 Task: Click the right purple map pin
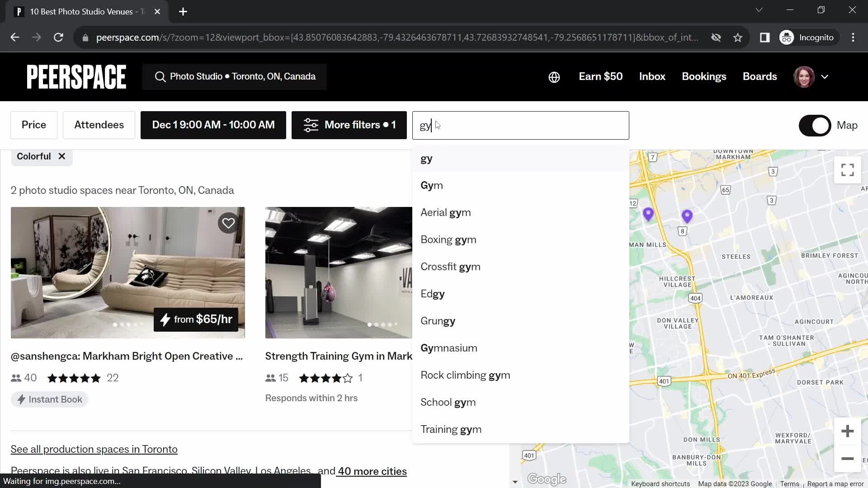pyautogui.click(x=687, y=216)
